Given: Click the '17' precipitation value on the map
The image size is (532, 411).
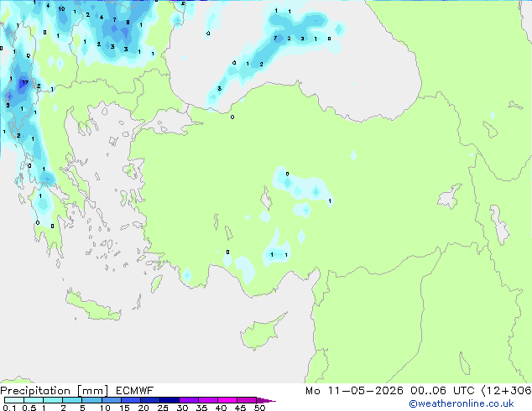Looking at the screenshot, I should point(25,82).
